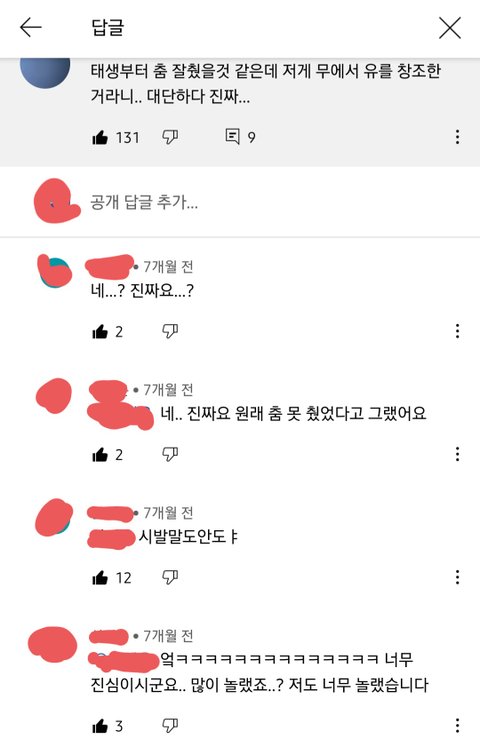Image resolution: width=480 pixels, height=755 pixels.
Task: Open the three-dot menu for the last reply
Action: [457, 726]
